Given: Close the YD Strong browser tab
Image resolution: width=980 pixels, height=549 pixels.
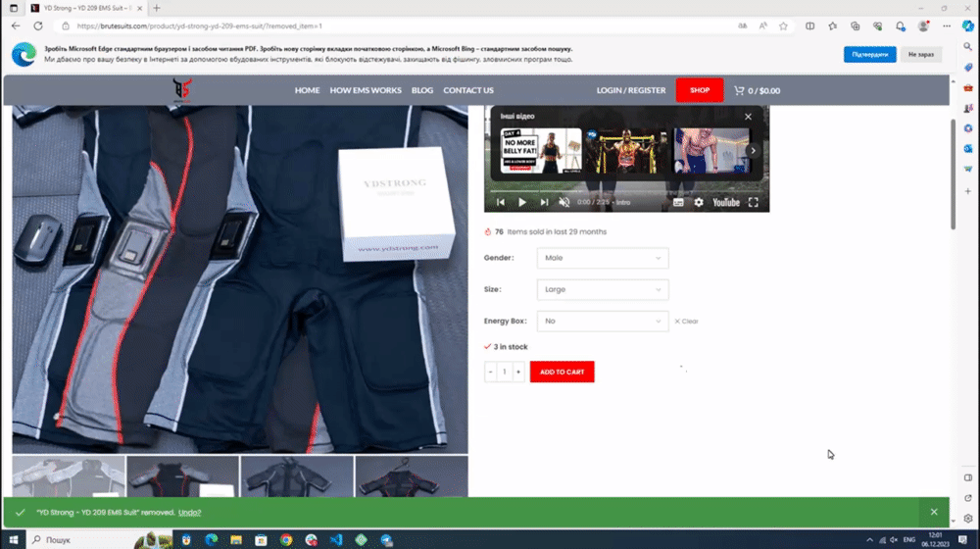Looking at the screenshot, I should [139, 8].
